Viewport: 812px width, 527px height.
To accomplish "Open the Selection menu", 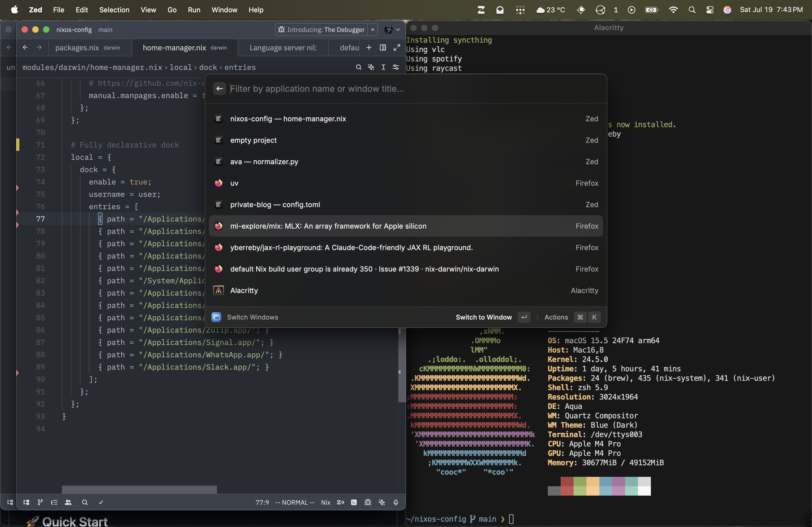I will pos(114,10).
